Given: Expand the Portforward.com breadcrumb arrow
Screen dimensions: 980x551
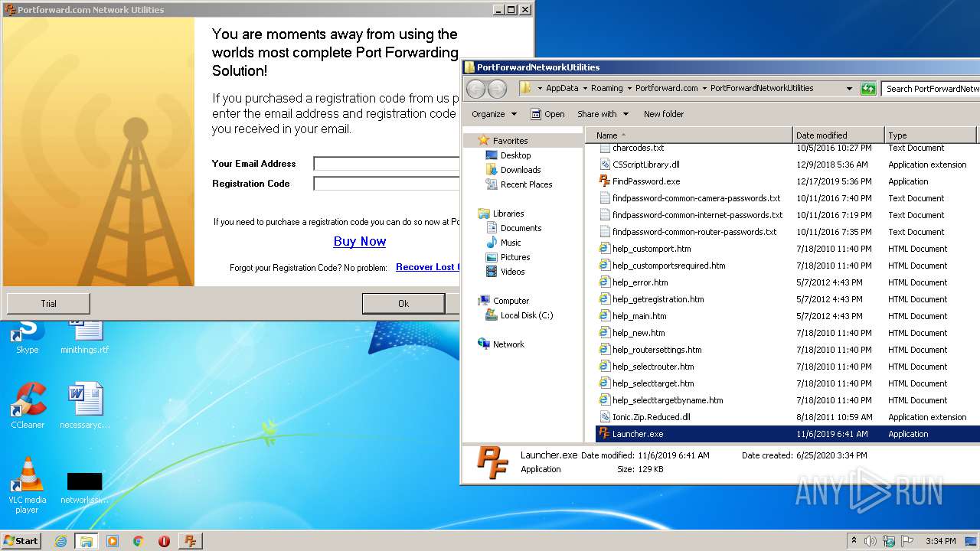Looking at the screenshot, I should click(704, 89).
